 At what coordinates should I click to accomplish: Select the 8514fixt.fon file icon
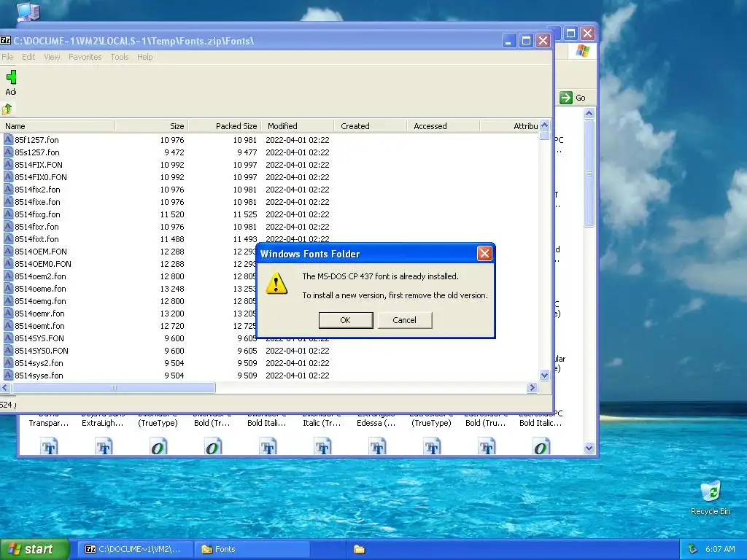click(8, 238)
